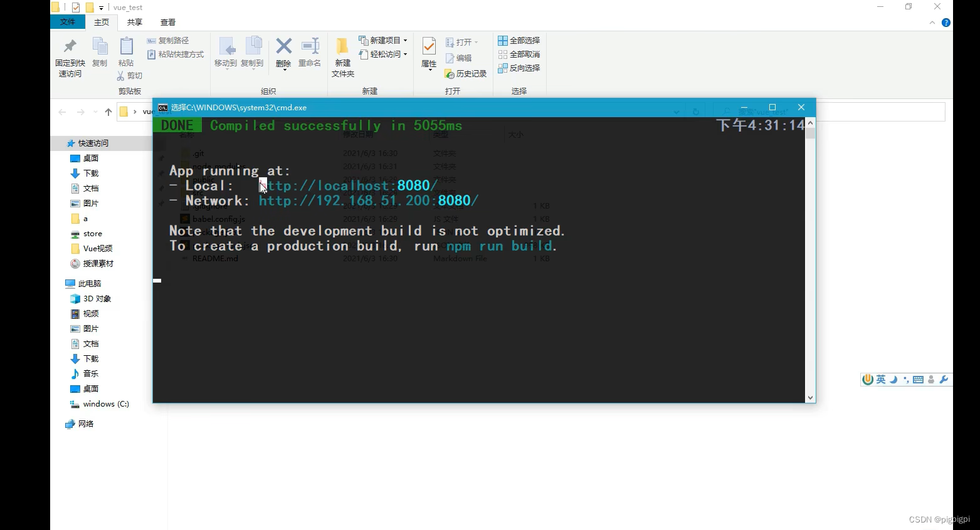Open Easy access (轻松访问) dropdown

pos(383,55)
